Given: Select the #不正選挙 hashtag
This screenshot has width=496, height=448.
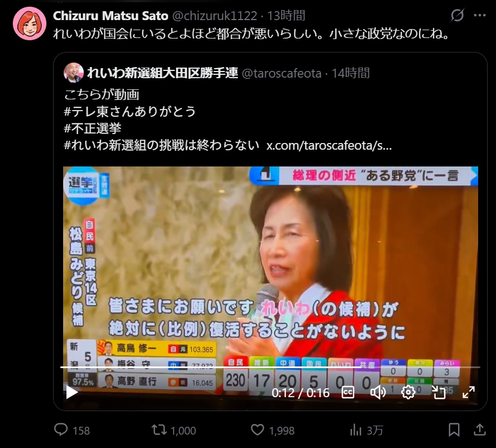Looking at the screenshot, I should 92,128.
